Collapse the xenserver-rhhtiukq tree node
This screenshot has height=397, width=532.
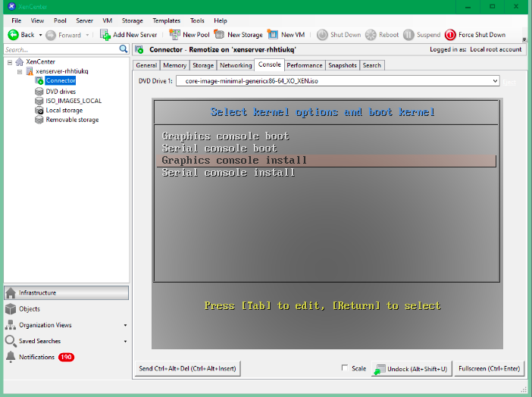tap(20, 71)
